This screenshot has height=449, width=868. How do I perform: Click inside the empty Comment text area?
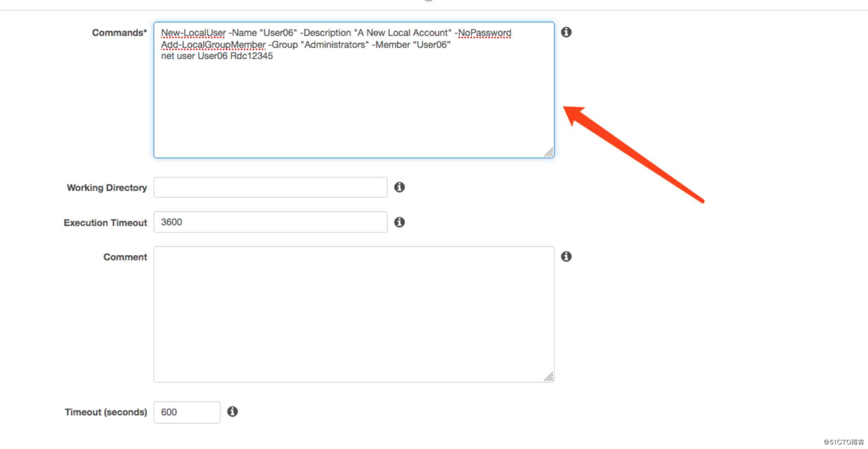(354, 314)
